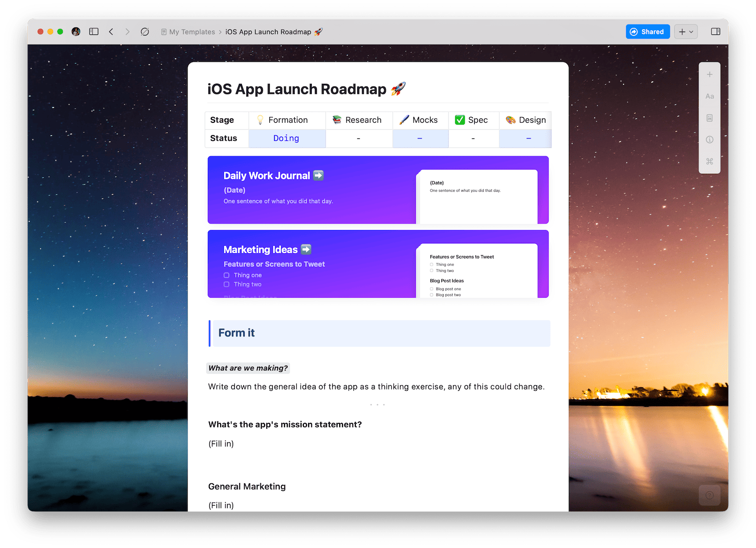Check the 'Thing one' checkbox
756x548 pixels.
[227, 275]
